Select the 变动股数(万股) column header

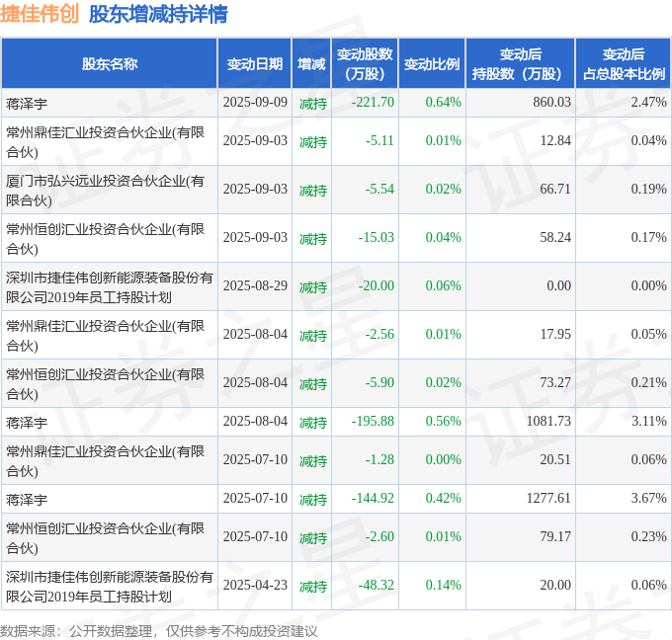365,64
